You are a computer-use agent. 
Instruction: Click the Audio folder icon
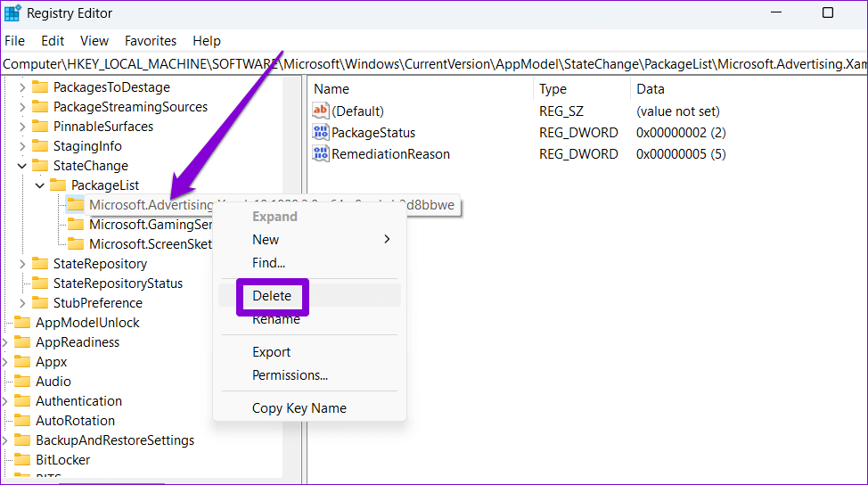point(22,381)
